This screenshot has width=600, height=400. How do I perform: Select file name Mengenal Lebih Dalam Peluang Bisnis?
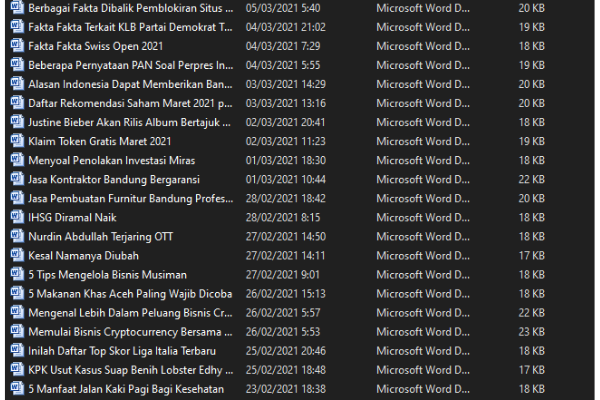coord(130,313)
